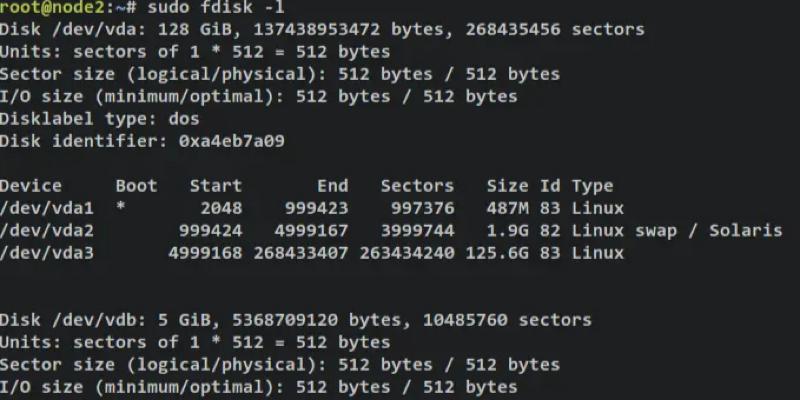Click the Id column header
Image resolution: width=800 pixels, height=400 pixels.
point(550,186)
